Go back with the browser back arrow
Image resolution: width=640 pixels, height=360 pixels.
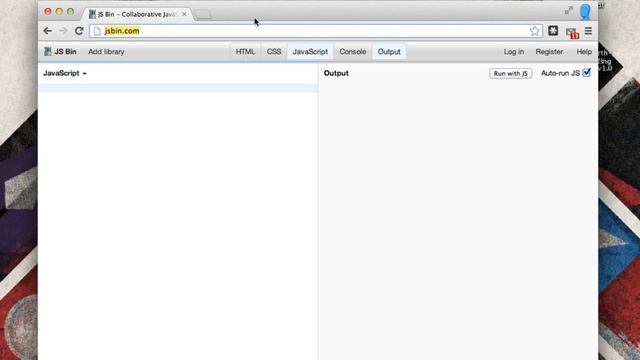pos(47,31)
